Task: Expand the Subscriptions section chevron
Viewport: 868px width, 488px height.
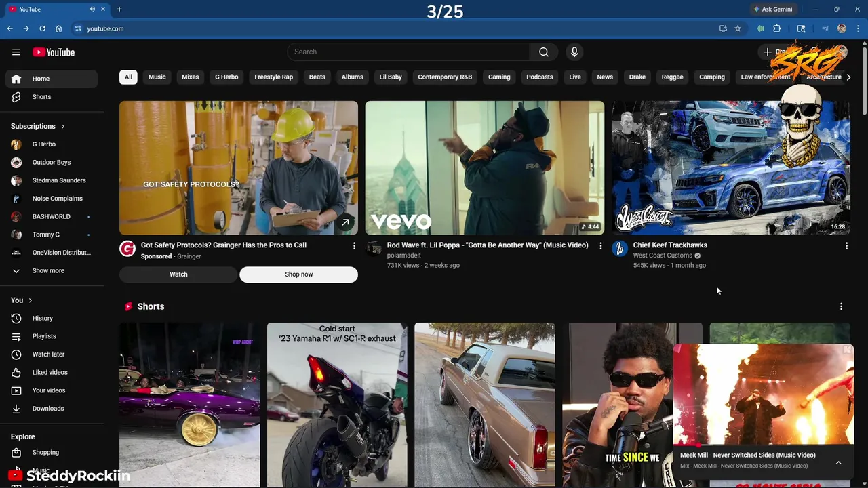Action: [x=63, y=127]
